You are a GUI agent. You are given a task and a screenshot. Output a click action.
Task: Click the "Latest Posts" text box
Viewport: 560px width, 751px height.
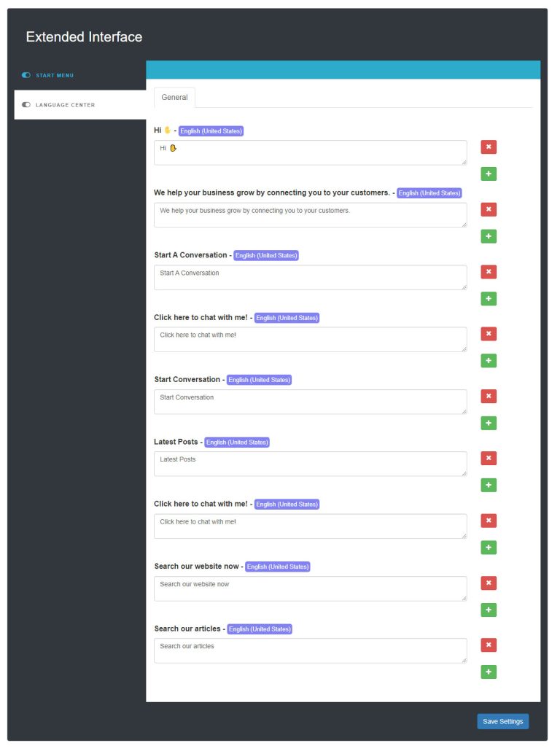pos(310,464)
